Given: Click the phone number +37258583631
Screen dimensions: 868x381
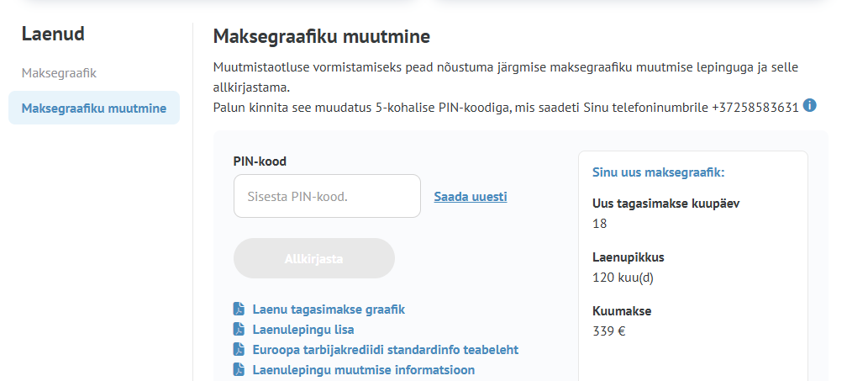Looking at the screenshot, I should [755, 107].
